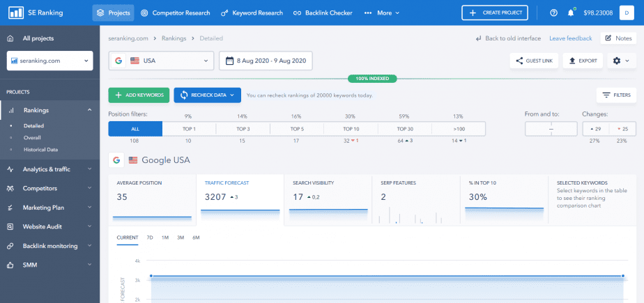The width and height of the screenshot is (644, 303).
Task: Click Leave feedback link
Action: 571,38
